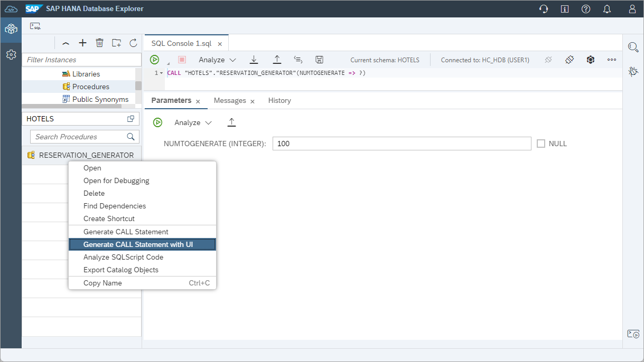Collapse all instances with the caret icon

tap(66, 43)
